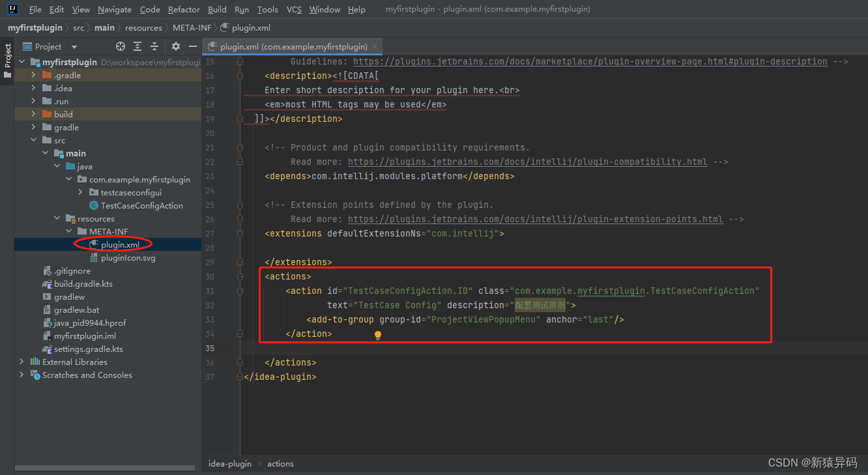Open the plugin-compatibility.html link

point(527,162)
